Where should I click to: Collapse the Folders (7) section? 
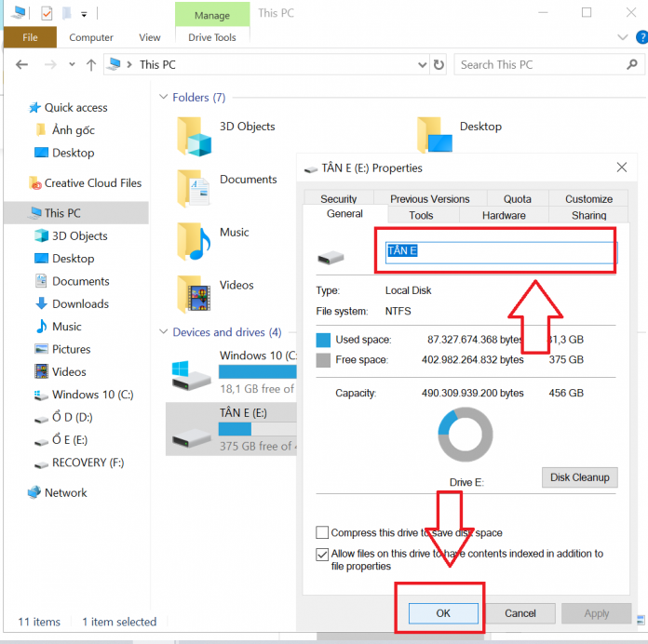[x=163, y=98]
